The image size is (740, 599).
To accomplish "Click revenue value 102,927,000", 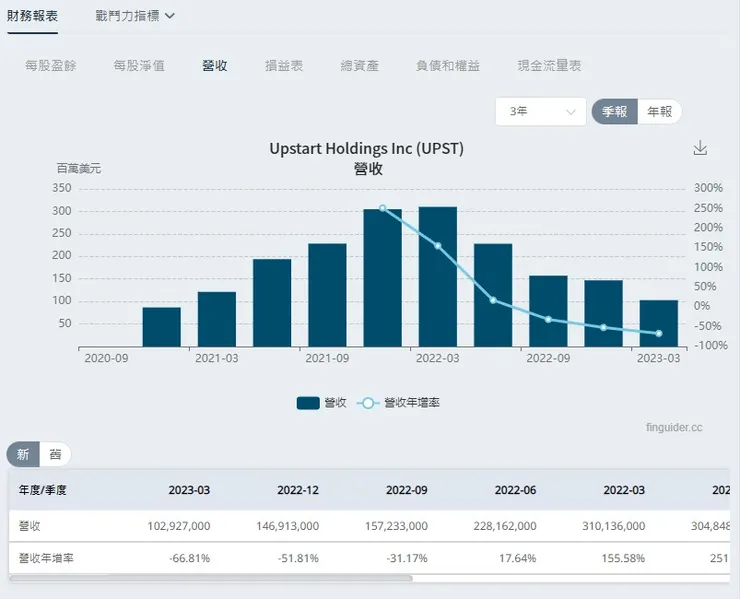I will coord(179,526).
